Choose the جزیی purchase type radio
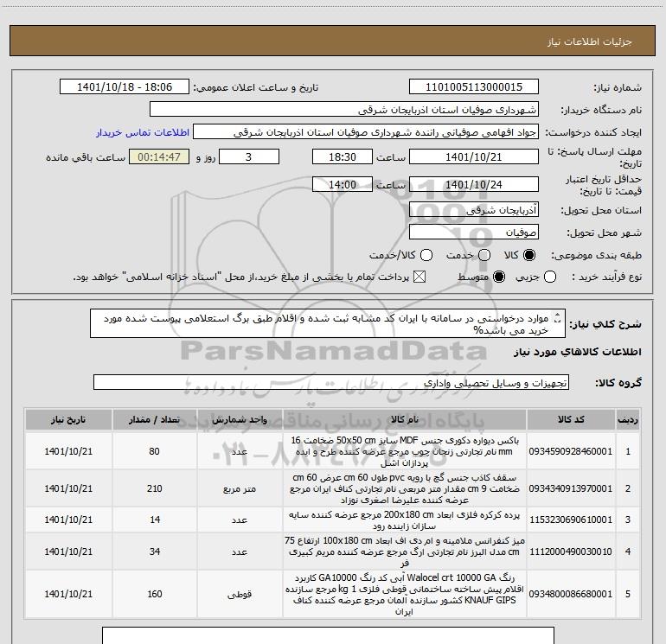Screen dimensions: 666x644 tap(549, 277)
